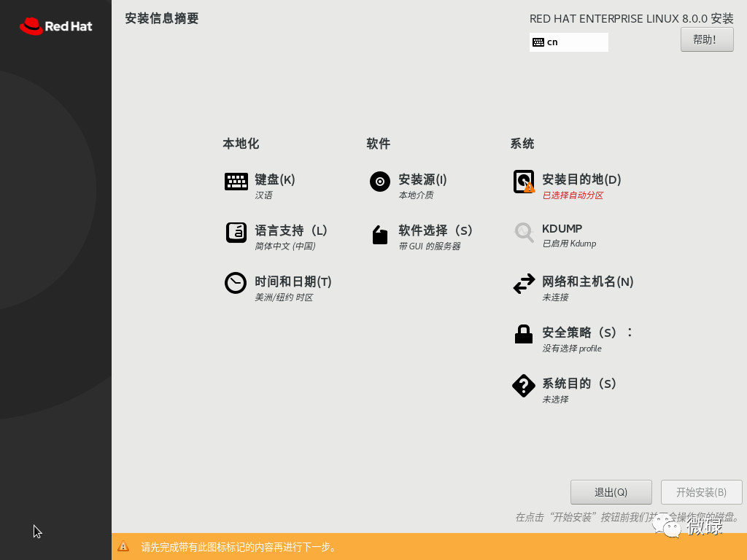Screen dimensions: 747x560
Task: Select the 时间和日期(T) label
Action: pos(293,281)
